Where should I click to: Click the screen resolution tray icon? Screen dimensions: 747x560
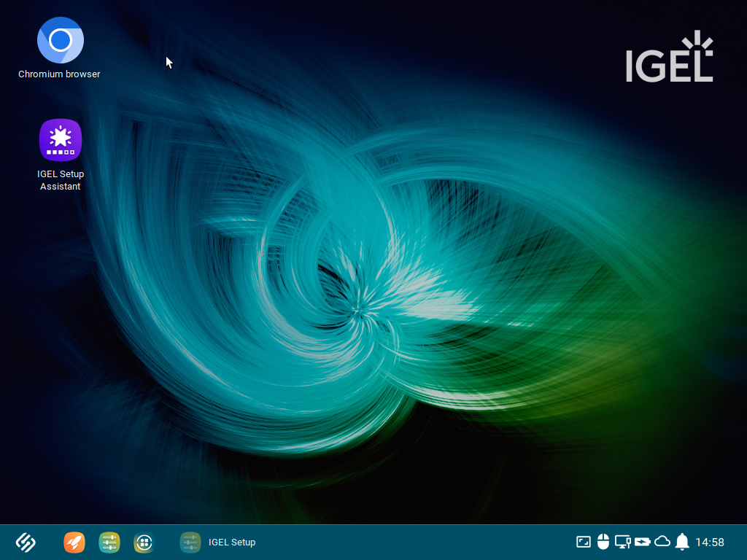pyautogui.click(x=584, y=542)
